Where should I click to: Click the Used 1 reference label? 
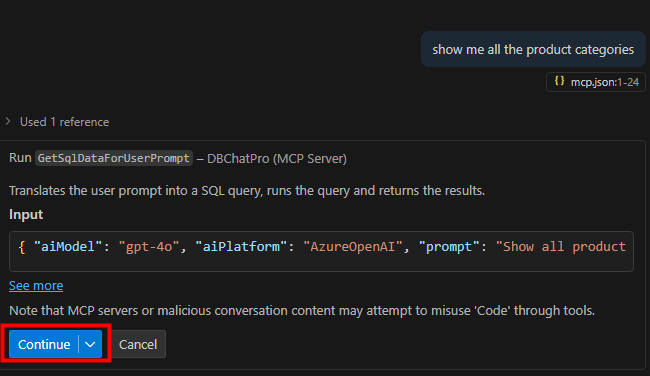[65, 122]
